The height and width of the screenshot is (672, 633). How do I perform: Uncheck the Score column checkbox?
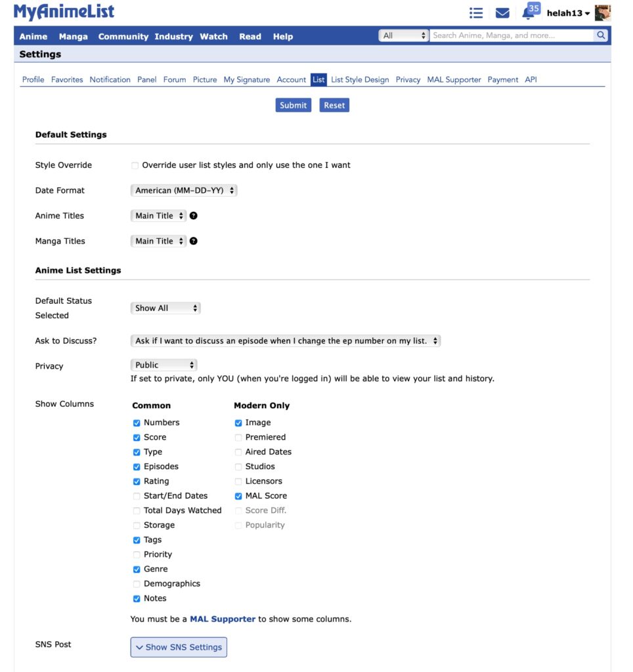click(137, 438)
